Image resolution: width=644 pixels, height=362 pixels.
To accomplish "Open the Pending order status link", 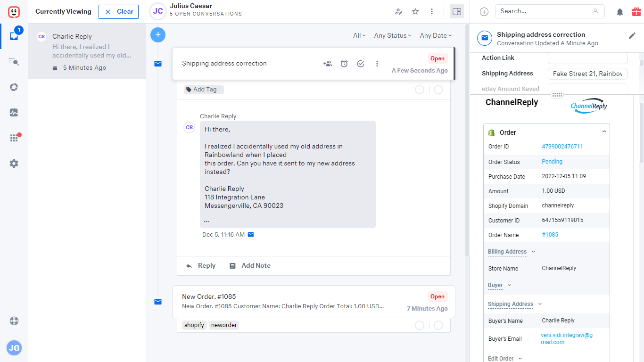I will (x=552, y=162).
